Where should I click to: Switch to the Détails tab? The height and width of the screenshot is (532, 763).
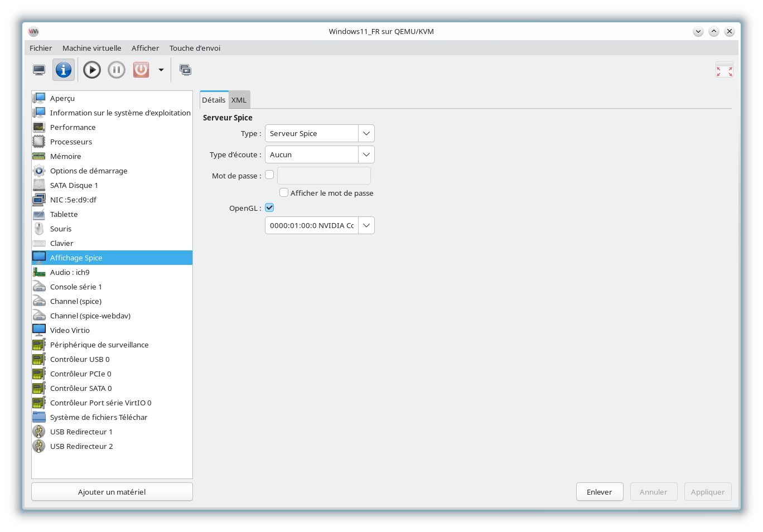coord(214,100)
